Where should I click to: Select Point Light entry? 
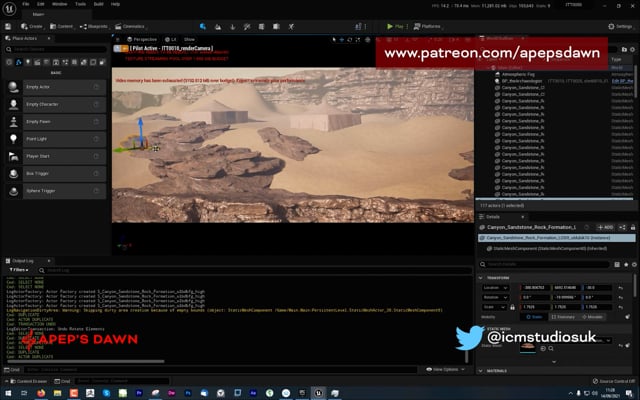pos(56,139)
